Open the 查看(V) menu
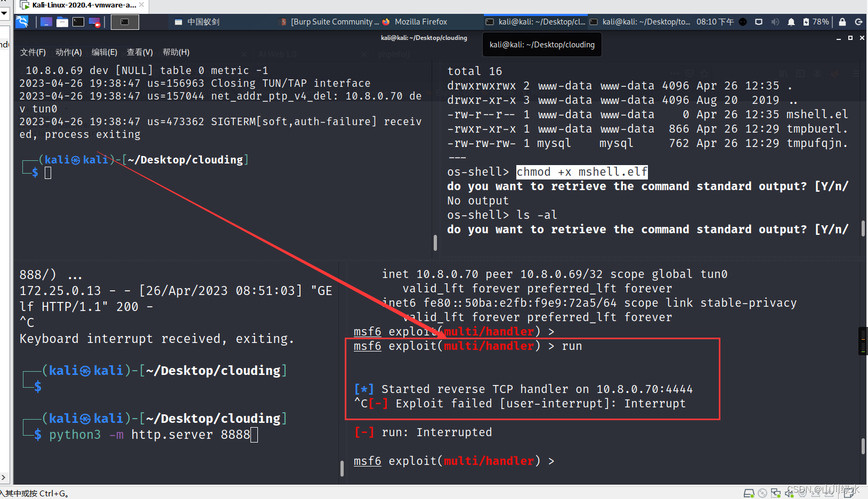This screenshot has height=499, width=868. [x=140, y=52]
